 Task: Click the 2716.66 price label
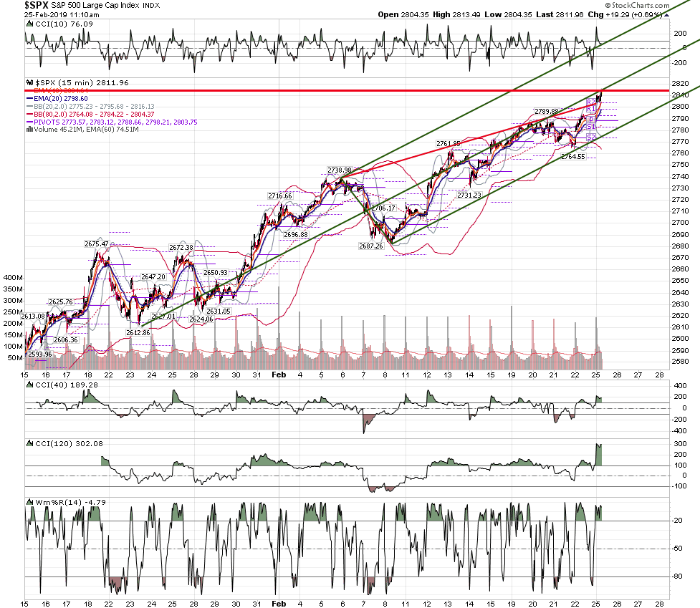pos(280,196)
